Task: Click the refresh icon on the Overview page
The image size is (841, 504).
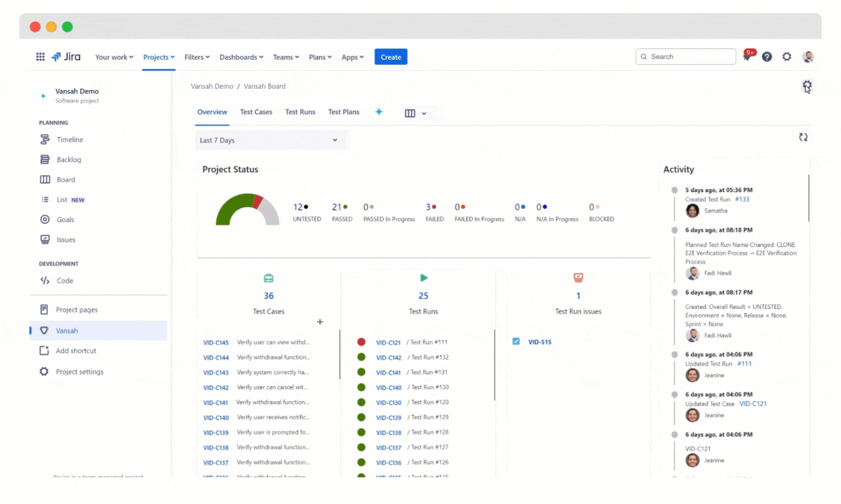Action: tap(803, 137)
